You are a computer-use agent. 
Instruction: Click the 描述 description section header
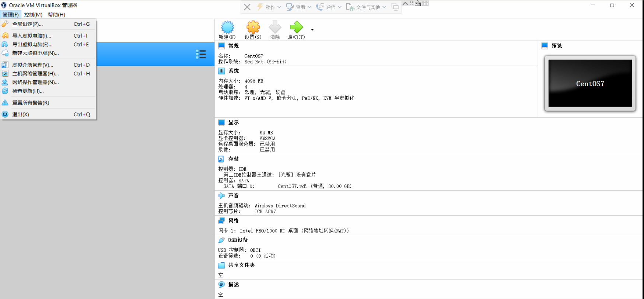234,285
